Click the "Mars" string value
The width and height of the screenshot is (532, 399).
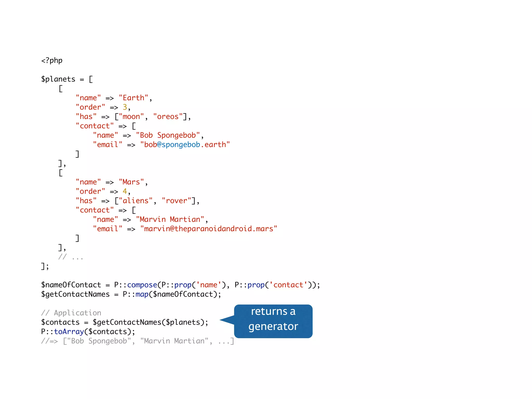pos(131,182)
